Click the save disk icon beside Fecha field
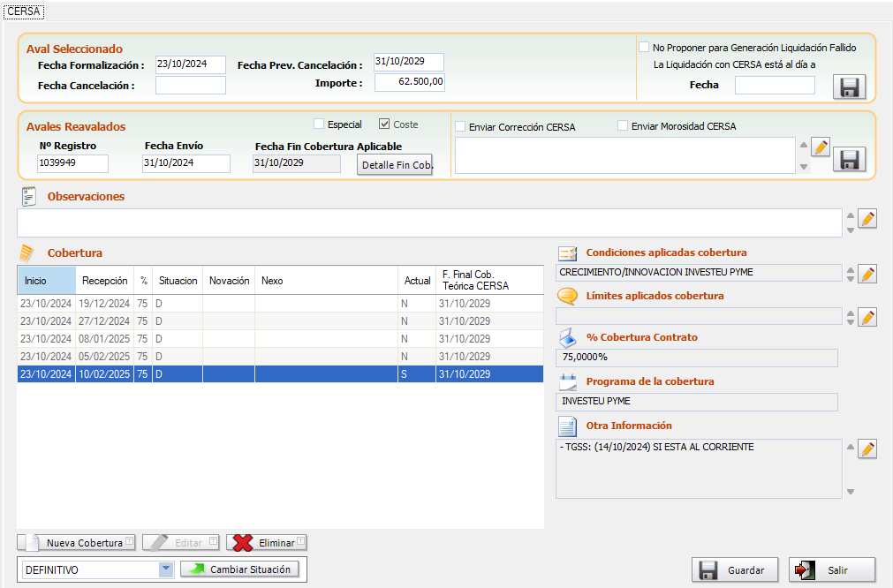893x588 pixels. pos(849,87)
